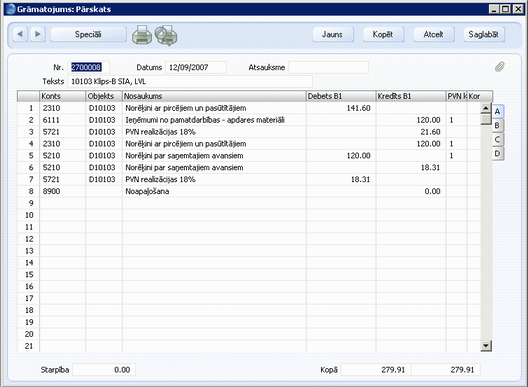Click the credit 0.00 in row 8
Screen dimensions: 528x387
411,191
